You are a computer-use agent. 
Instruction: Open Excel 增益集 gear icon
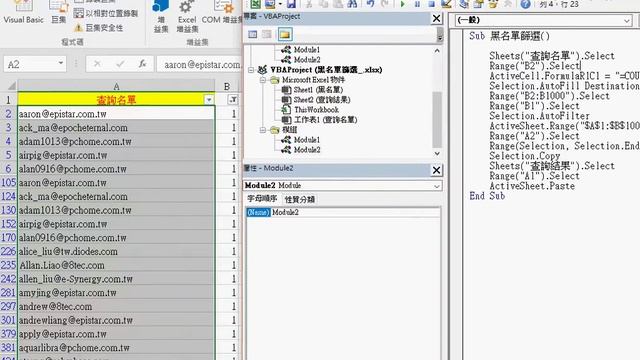coord(187,16)
